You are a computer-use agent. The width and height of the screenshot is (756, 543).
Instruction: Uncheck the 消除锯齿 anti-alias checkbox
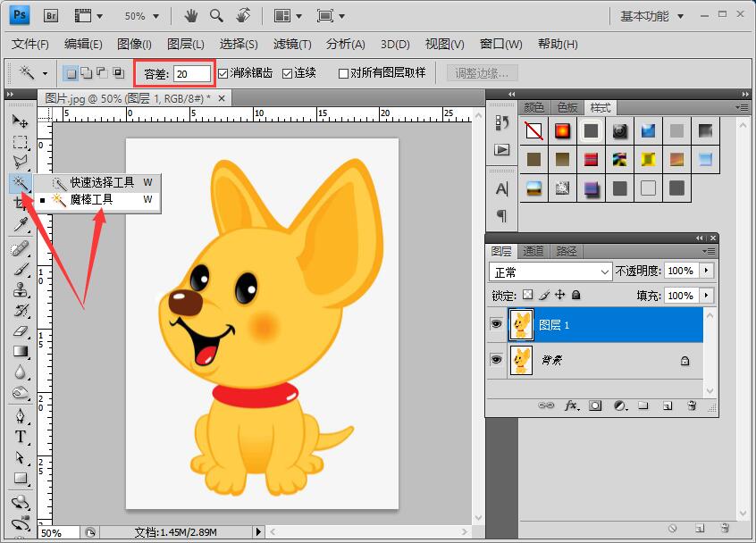[223, 74]
